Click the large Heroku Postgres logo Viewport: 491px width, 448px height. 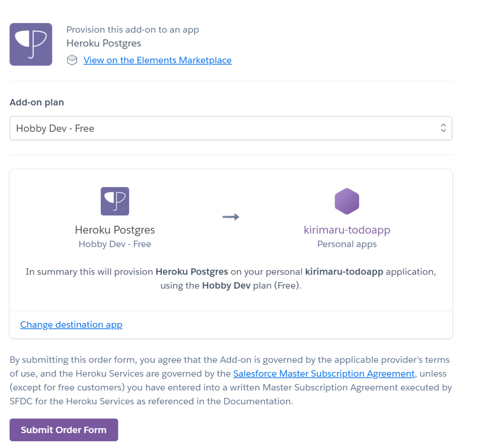[31, 44]
